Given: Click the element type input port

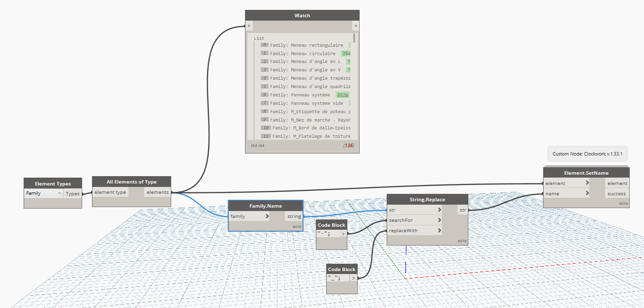Looking at the screenshot, I should (111, 192).
